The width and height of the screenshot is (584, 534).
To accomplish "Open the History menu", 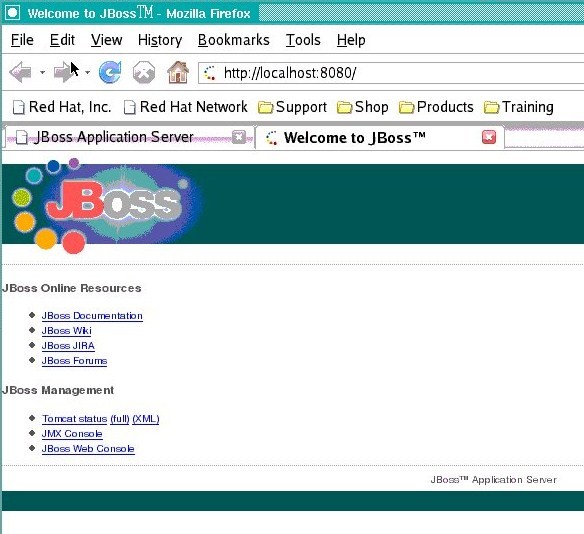I will pyautogui.click(x=160, y=40).
